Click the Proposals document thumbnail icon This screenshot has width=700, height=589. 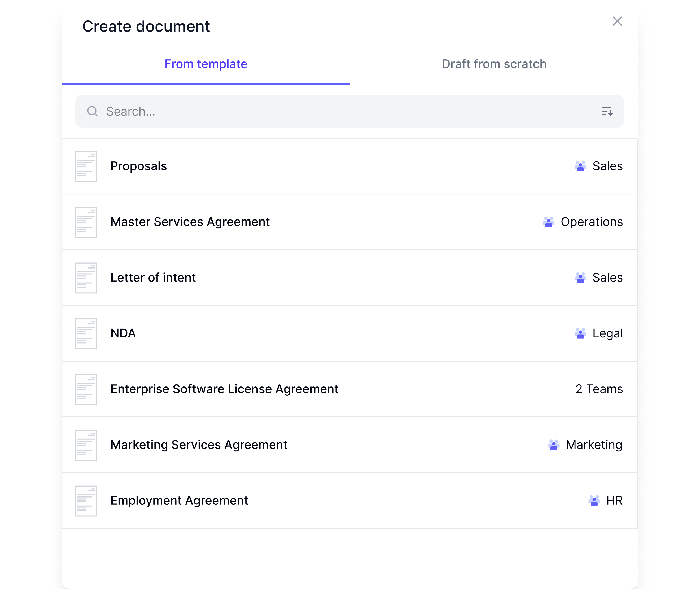pos(86,166)
